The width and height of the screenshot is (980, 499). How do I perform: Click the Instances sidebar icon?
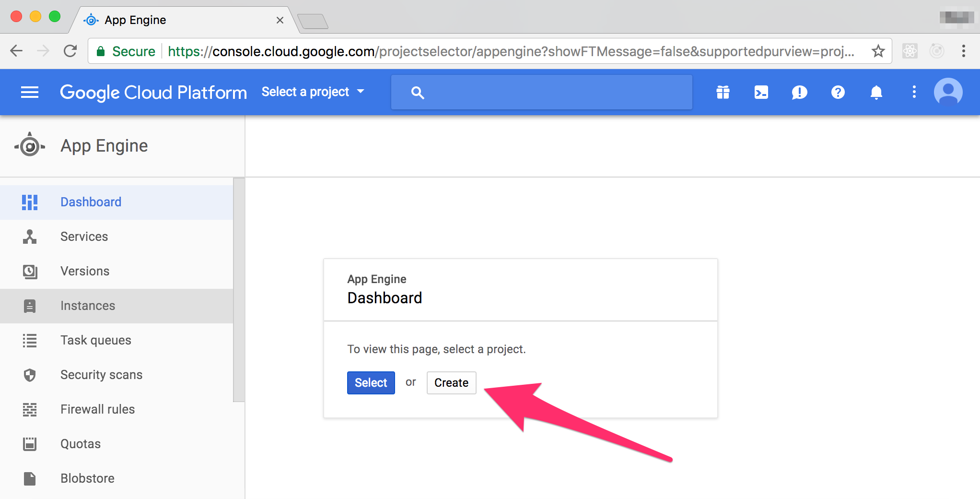click(x=30, y=306)
